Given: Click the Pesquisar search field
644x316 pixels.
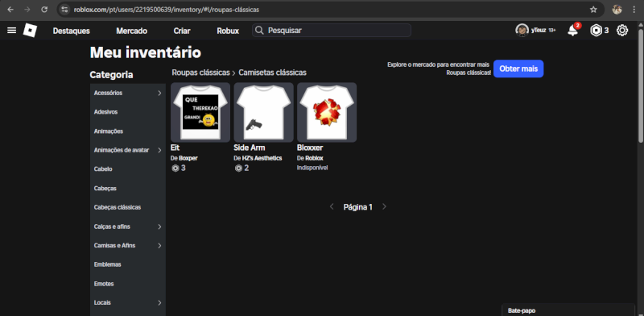Looking at the screenshot, I should [x=332, y=31].
